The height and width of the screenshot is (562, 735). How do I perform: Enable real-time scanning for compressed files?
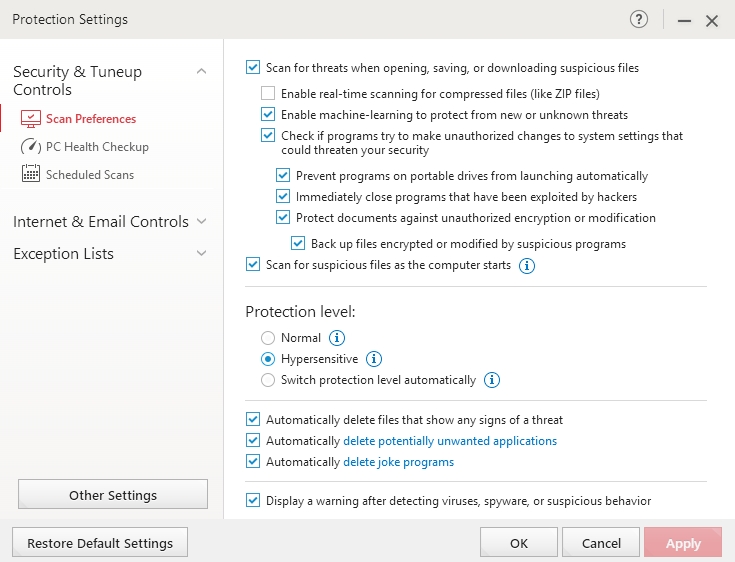268,94
